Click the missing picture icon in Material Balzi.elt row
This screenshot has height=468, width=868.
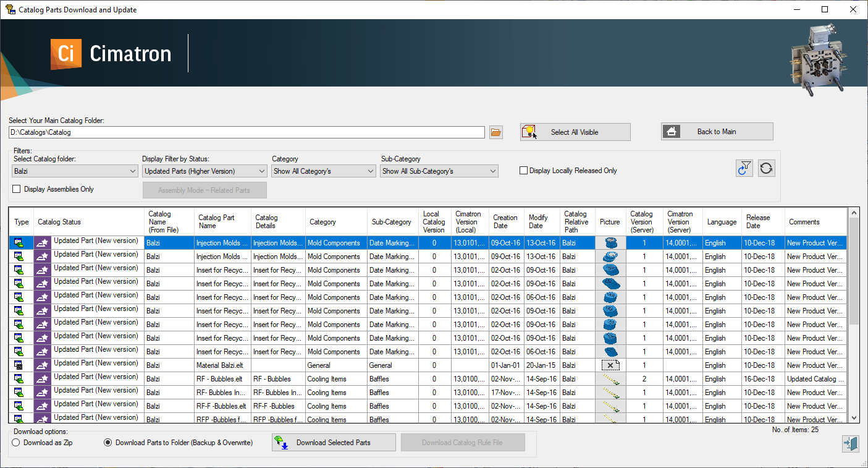pos(610,365)
